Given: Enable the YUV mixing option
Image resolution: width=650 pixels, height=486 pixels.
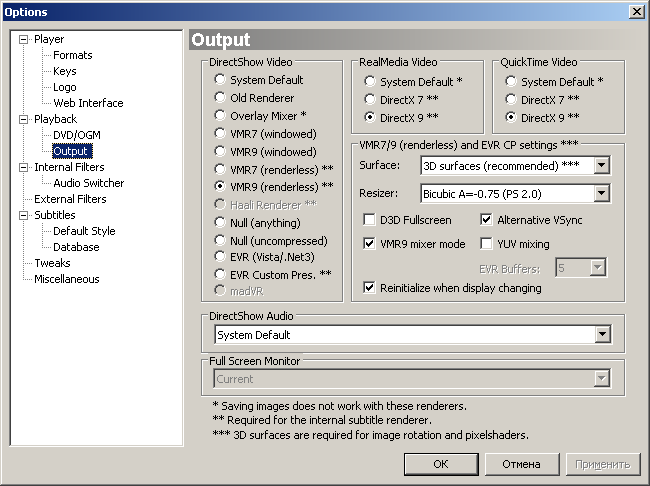Looking at the screenshot, I should coord(487,243).
